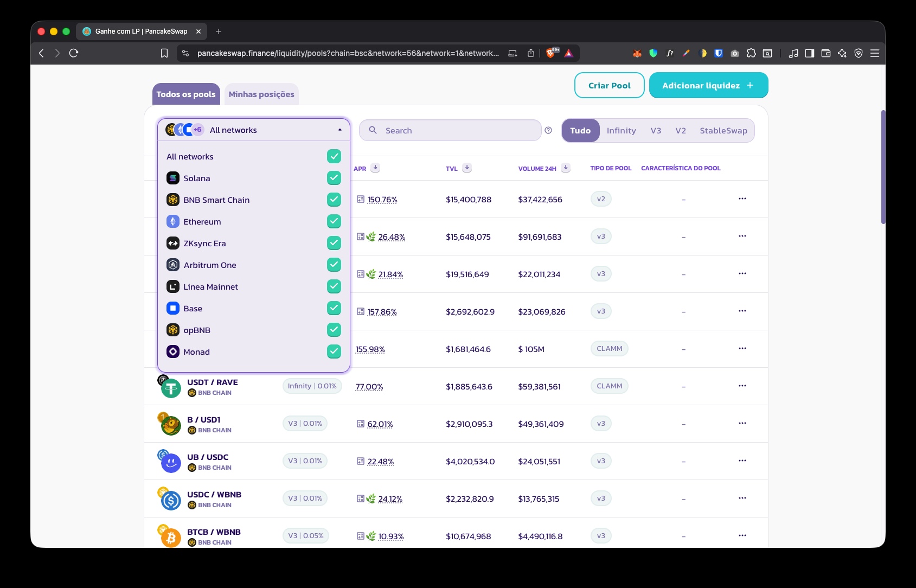Bookmark this page
Viewport: 916px width, 588px height.
click(x=164, y=53)
